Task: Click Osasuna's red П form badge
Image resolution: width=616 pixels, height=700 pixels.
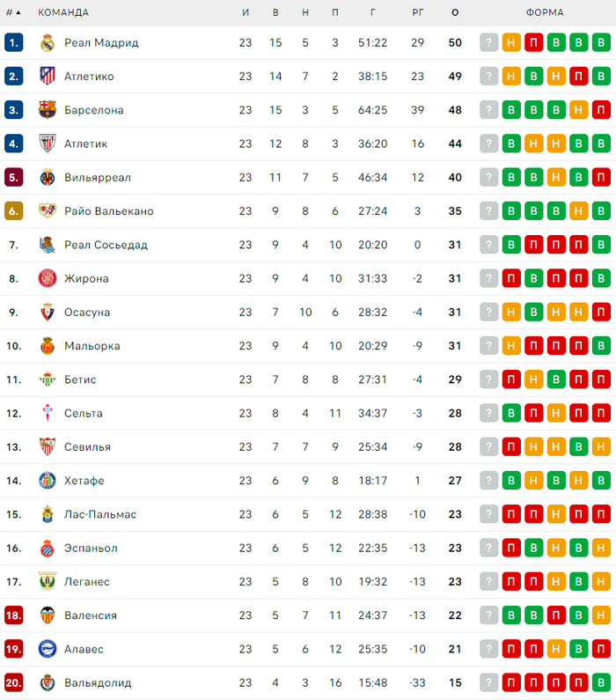Action: [x=601, y=312]
